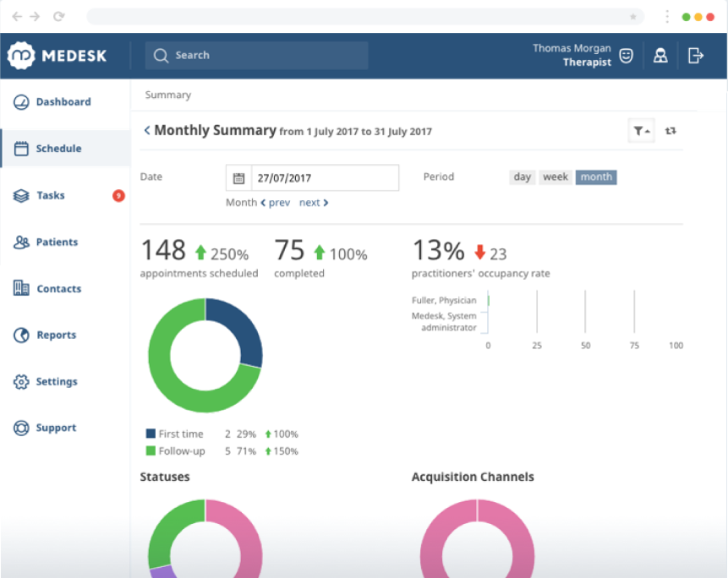Click the browser bookmark star icon

point(632,17)
